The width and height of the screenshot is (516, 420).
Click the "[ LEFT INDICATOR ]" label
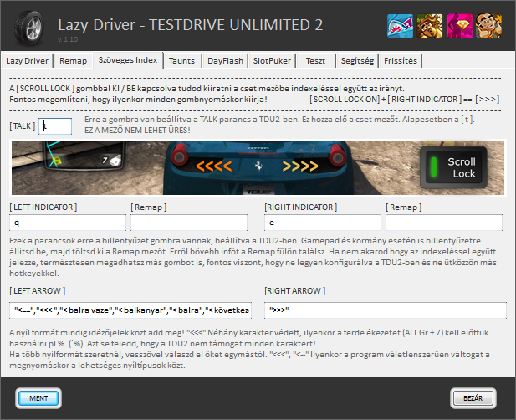pos(43,207)
